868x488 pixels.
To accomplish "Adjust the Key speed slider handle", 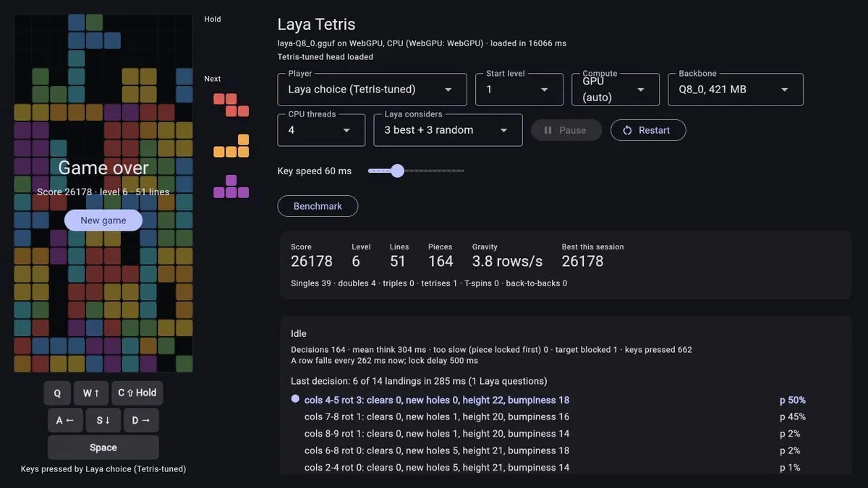I will [397, 171].
